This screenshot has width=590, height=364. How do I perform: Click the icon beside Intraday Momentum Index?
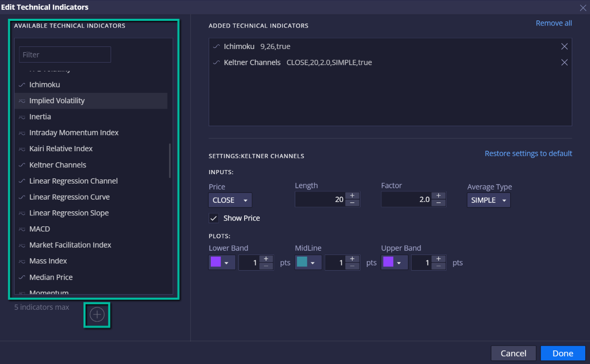(x=22, y=133)
